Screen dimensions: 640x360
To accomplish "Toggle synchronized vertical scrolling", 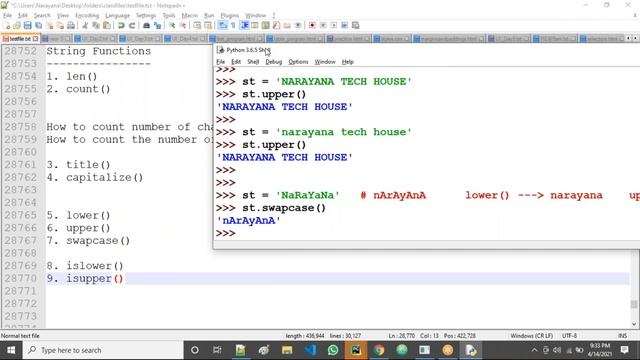I will [197, 25].
